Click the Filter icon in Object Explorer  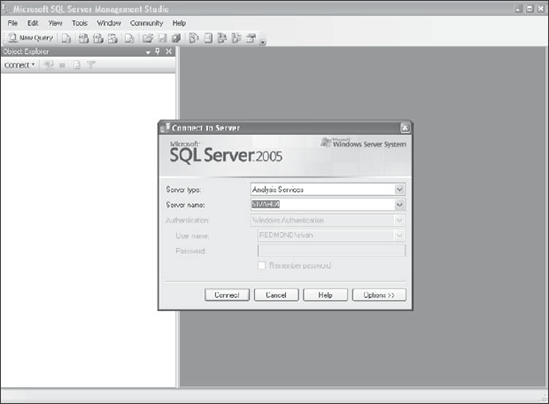click(91, 65)
